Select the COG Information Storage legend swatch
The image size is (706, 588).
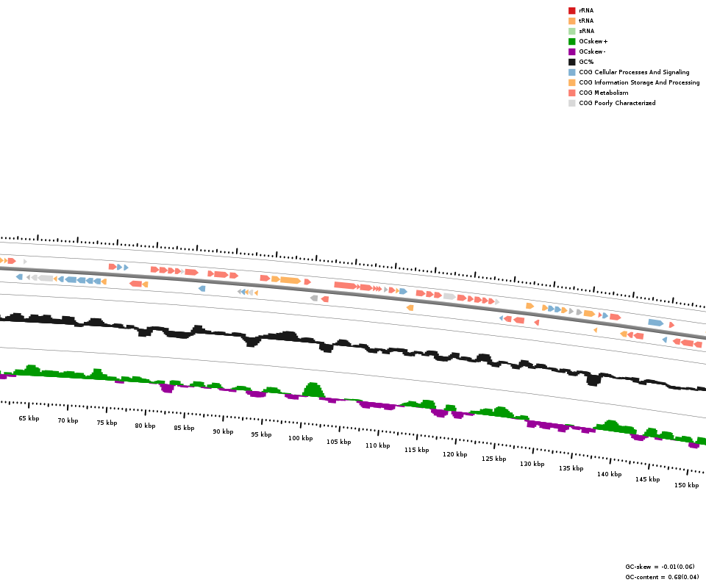click(x=571, y=82)
